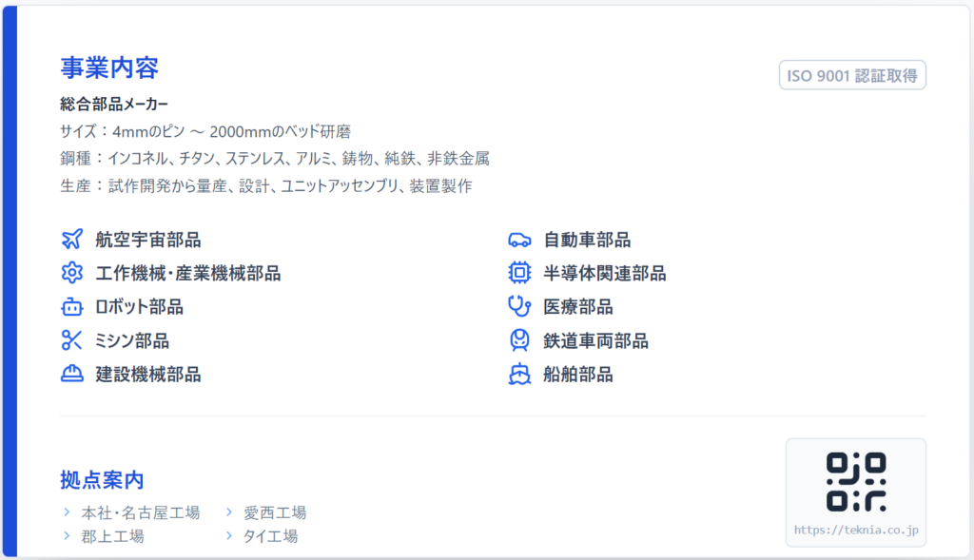This screenshot has width=974, height=560.
Task: Click the airplane icon for aerospace parts
Action: (71, 240)
